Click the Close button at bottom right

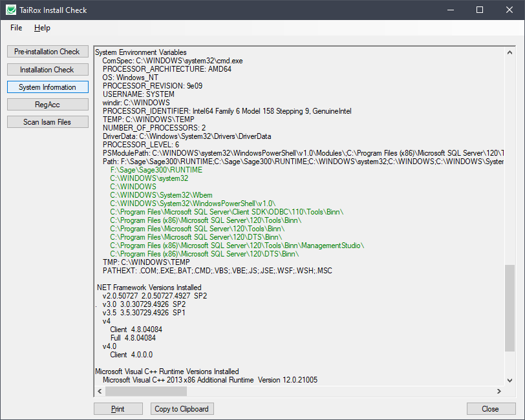(x=491, y=409)
